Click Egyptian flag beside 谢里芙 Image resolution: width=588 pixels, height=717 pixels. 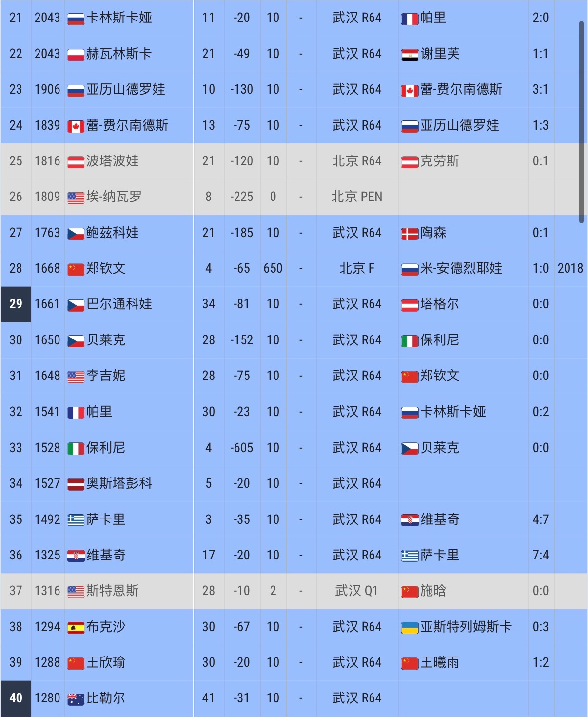click(x=410, y=55)
